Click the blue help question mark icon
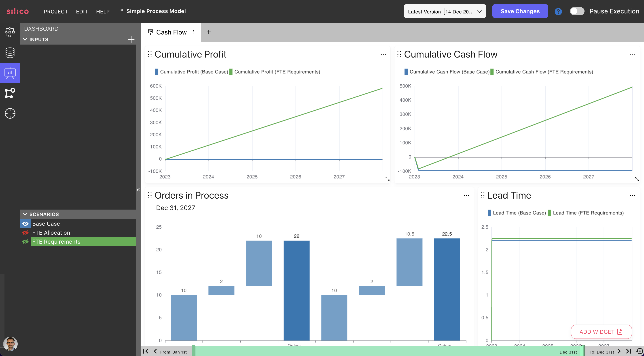644x356 pixels. (558, 11)
